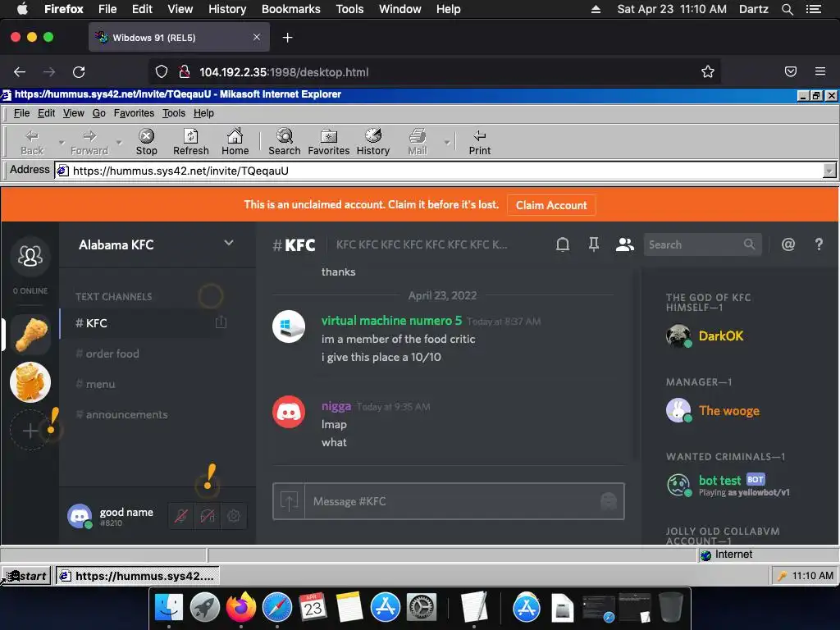Click the Start button on taskbar
Image resolution: width=840 pixels, height=630 pixels.
(x=26, y=576)
